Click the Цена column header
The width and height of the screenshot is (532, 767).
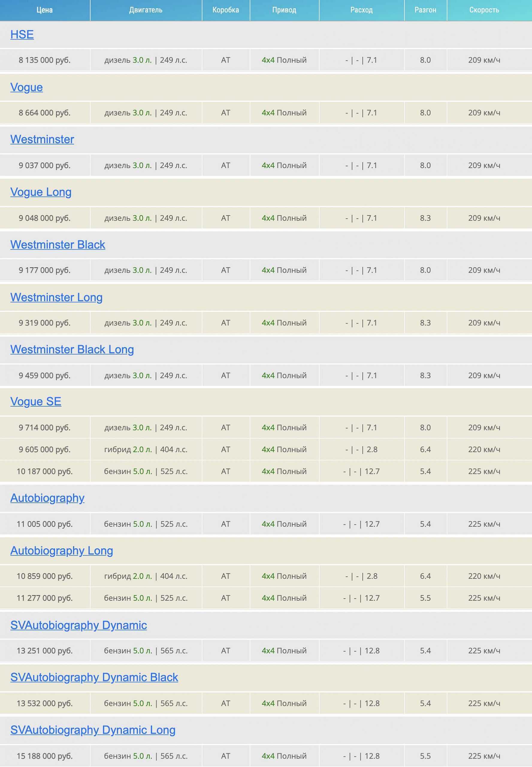pyautogui.click(x=45, y=10)
